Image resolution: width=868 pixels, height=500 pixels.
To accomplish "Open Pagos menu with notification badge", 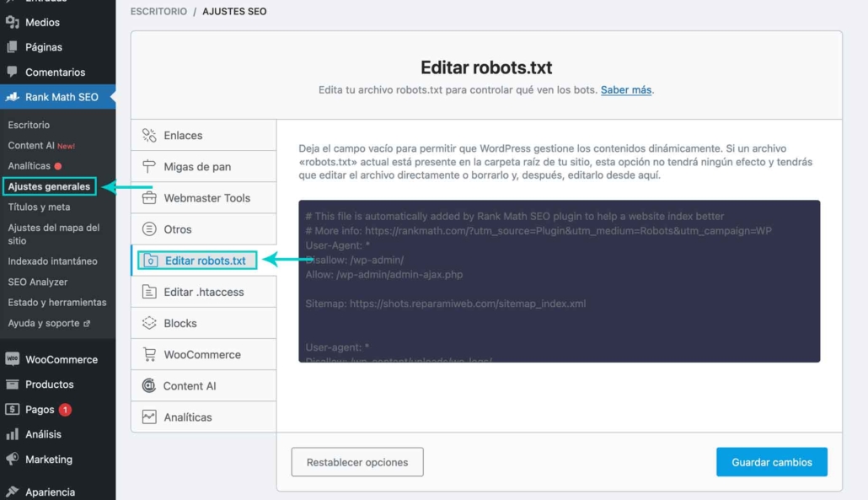I will pyautogui.click(x=40, y=410).
